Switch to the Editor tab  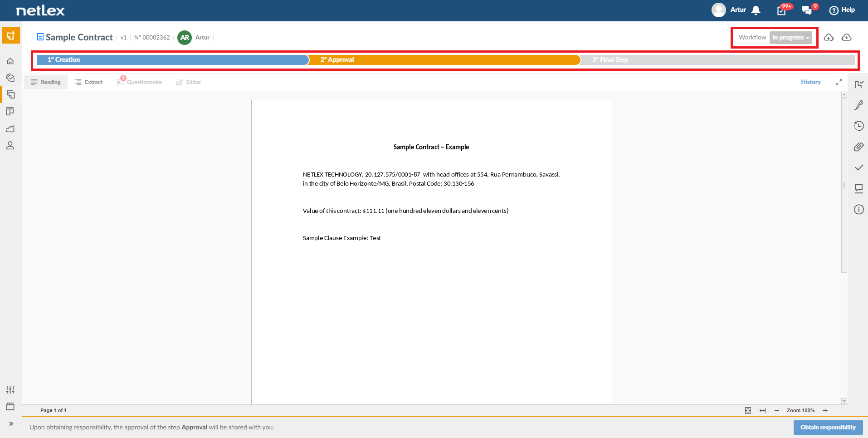pos(189,82)
